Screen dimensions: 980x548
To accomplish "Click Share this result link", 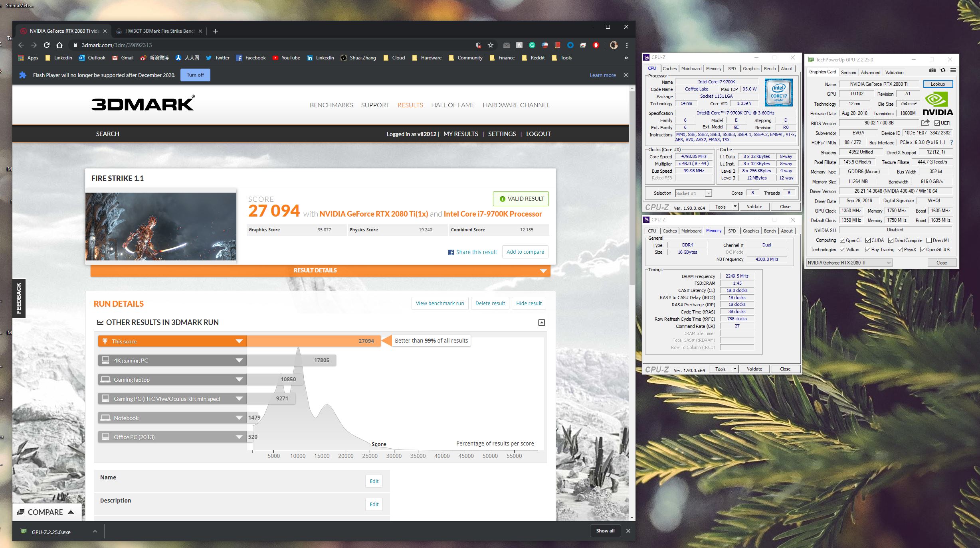I will 473,252.
